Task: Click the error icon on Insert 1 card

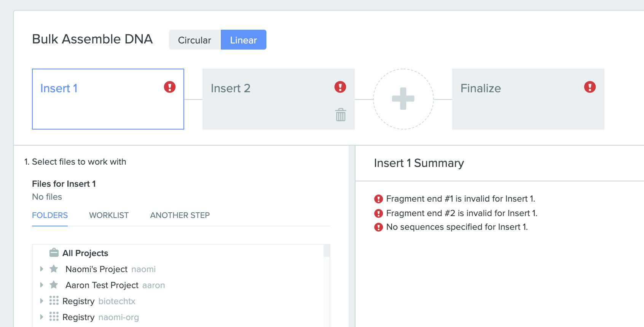Action: (170, 87)
